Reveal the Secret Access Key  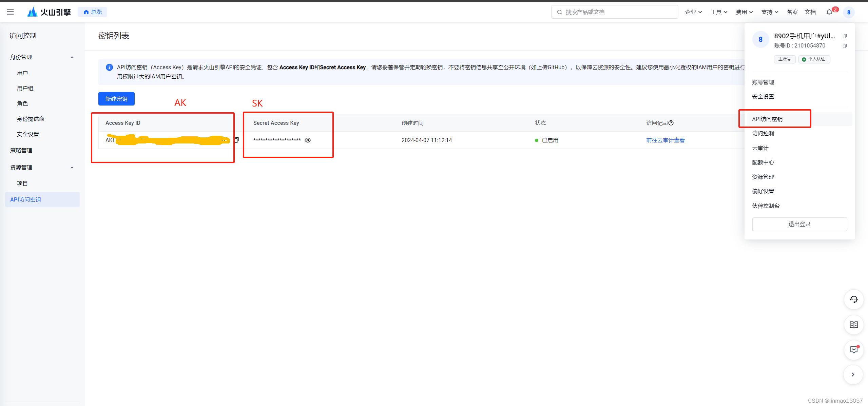(x=308, y=140)
